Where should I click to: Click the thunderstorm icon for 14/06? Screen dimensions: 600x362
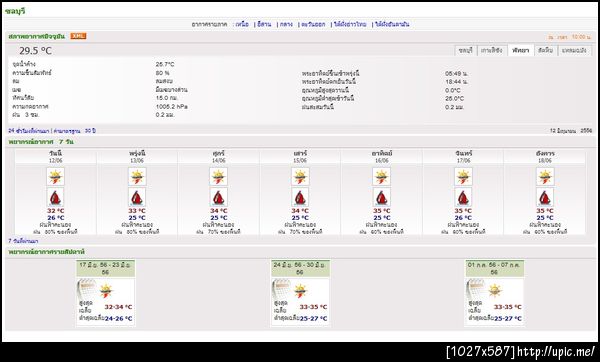218,176
